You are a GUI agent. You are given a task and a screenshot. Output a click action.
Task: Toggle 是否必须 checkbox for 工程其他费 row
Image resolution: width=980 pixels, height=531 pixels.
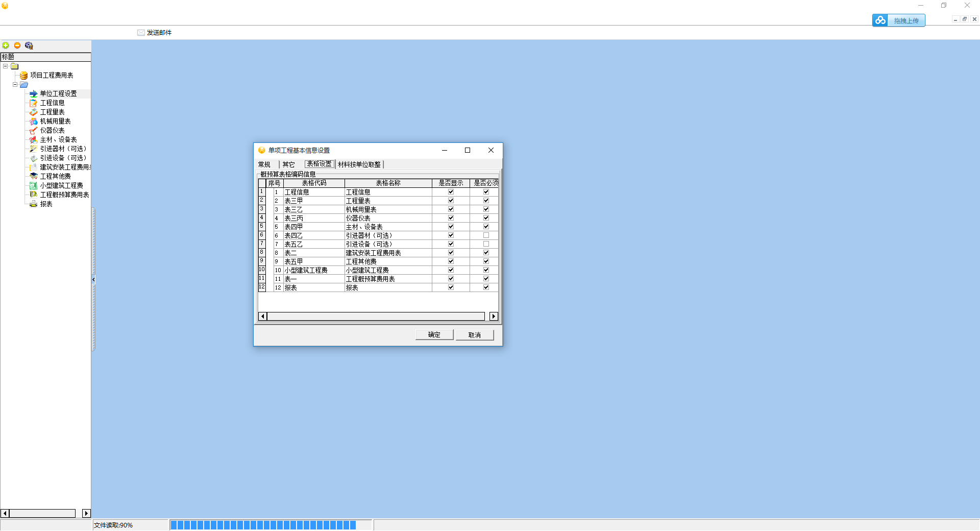click(x=486, y=262)
